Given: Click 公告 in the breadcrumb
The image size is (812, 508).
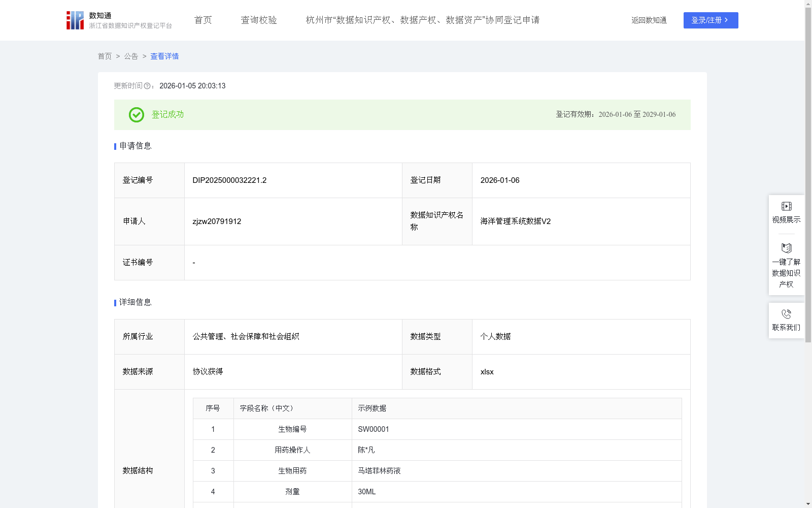Looking at the screenshot, I should pyautogui.click(x=131, y=56).
